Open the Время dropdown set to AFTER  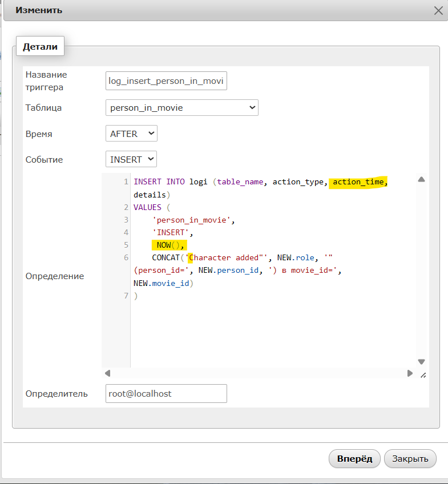click(131, 134)
